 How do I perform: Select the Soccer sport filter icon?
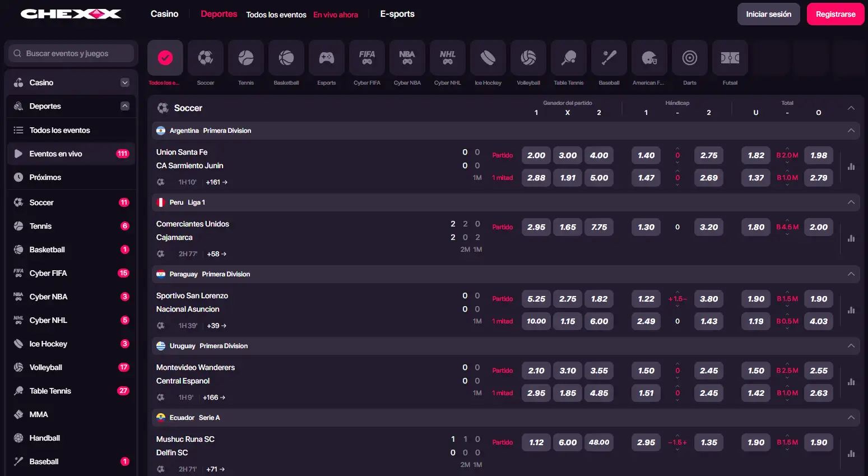coord(206,58)
